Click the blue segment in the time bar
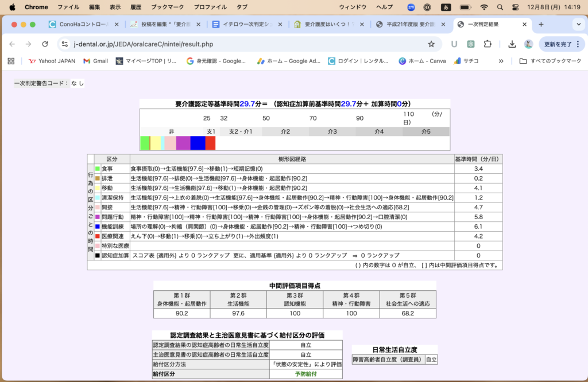This screenshot has width=588, height=382. tap(198, 143)
